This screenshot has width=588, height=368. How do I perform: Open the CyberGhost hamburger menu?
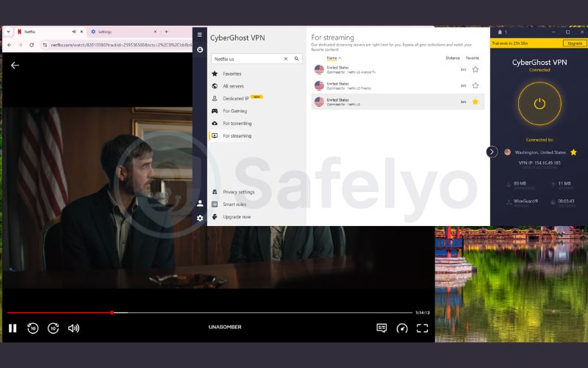pyautogui.click(x=200, y=35)
